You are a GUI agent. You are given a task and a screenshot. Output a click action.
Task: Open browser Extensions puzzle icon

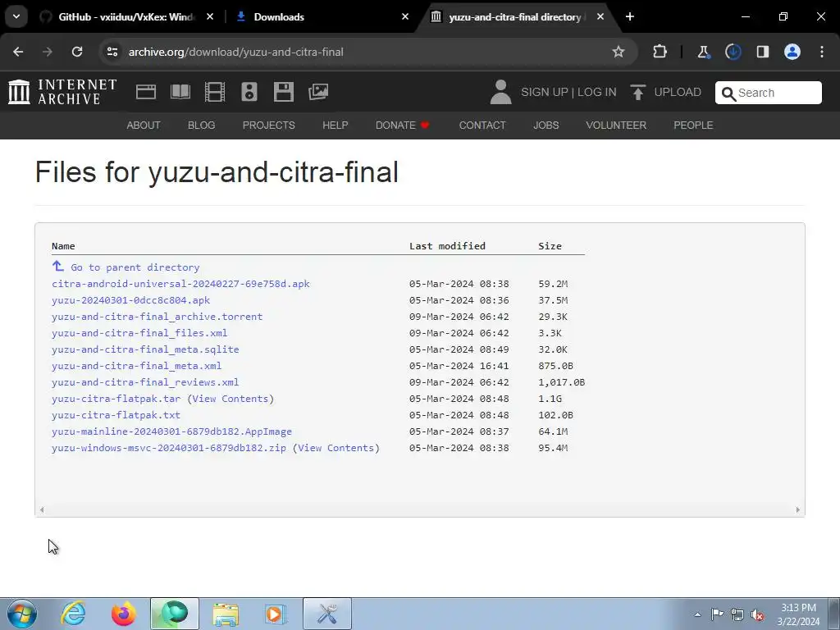click(660, 52)
